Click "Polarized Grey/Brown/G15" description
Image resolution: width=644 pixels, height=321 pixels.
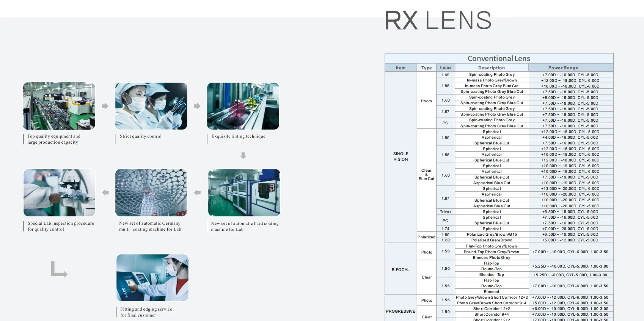[492, 234]
